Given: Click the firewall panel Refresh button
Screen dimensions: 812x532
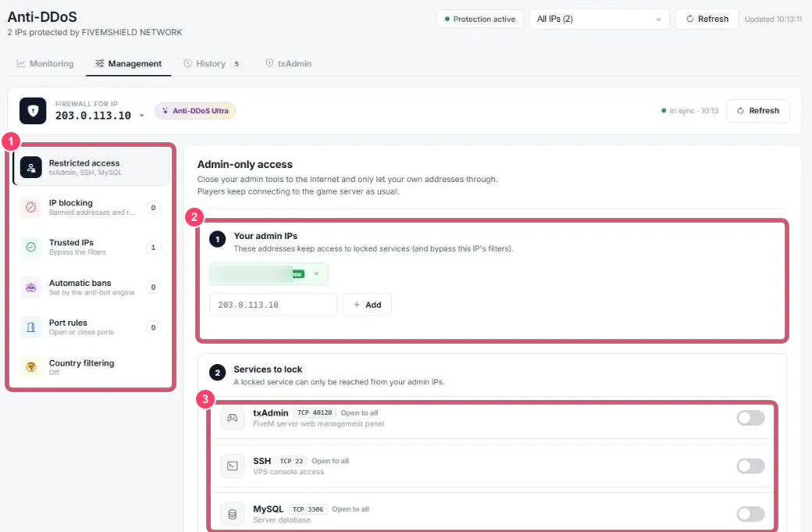Looking at the screenshot, I should click(x=758, y=111).
